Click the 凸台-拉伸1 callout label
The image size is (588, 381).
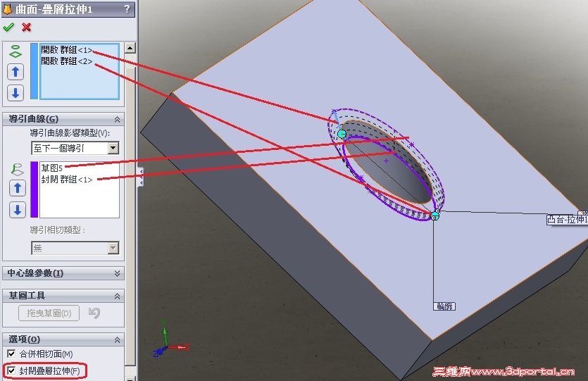click(x=567, y=220)
